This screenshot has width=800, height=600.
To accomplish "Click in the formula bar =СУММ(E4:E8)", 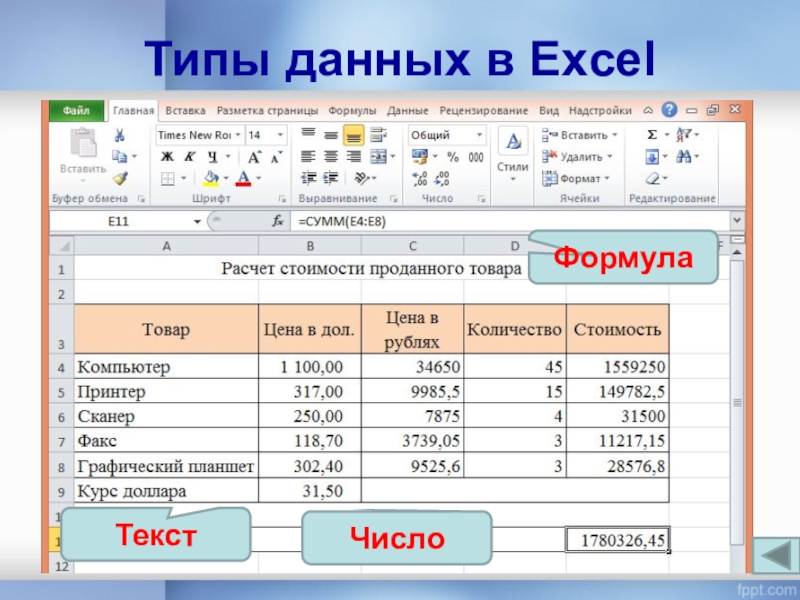I will pos(510,221).
